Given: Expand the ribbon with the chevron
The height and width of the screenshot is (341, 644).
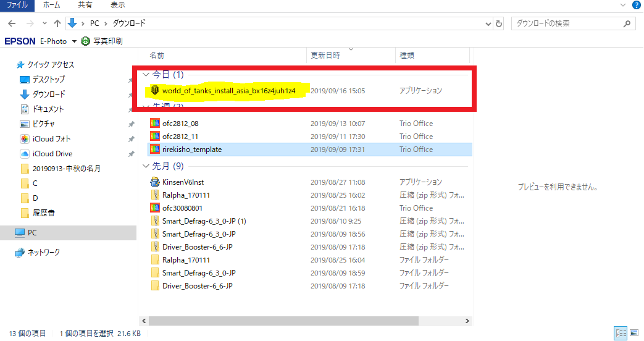Looking at the screenshot, I should pyautogui.click(x=622, y=6).
